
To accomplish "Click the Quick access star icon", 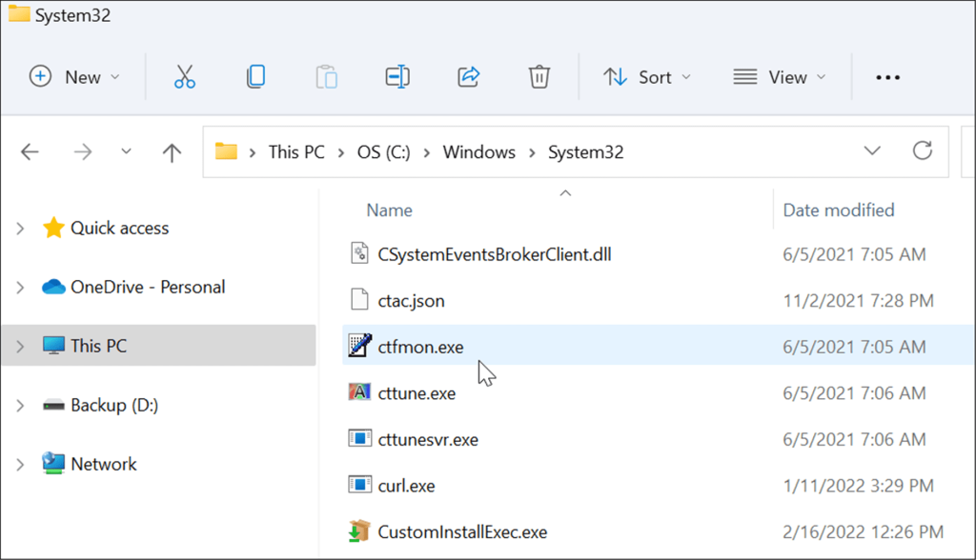I will pos(53,228).
